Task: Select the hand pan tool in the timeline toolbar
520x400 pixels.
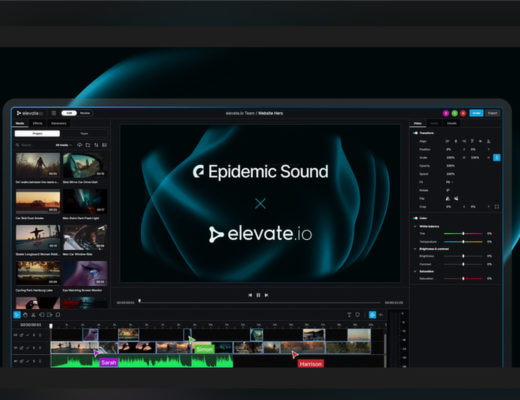Action: [x=25, y=315]
